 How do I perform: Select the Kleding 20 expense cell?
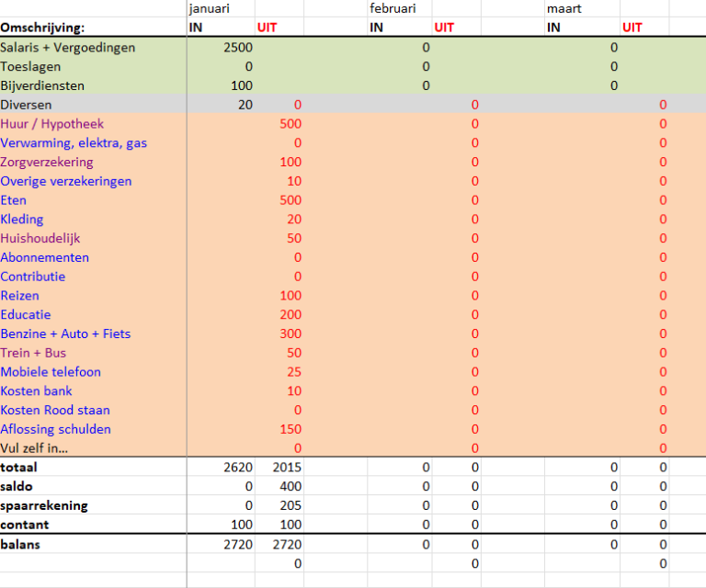click(x=294, y=219)
